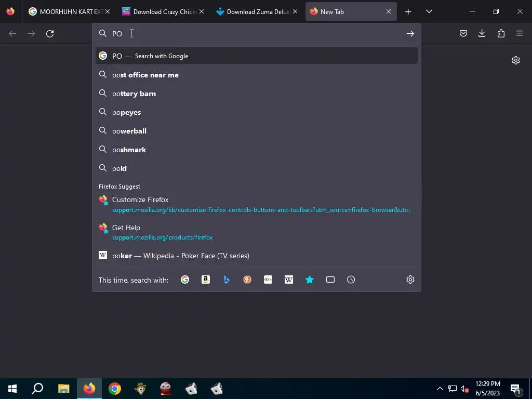Open Windows taskbar search
Image resolution: width=532 pixels, height=399 pixels.
click(37, 389)
